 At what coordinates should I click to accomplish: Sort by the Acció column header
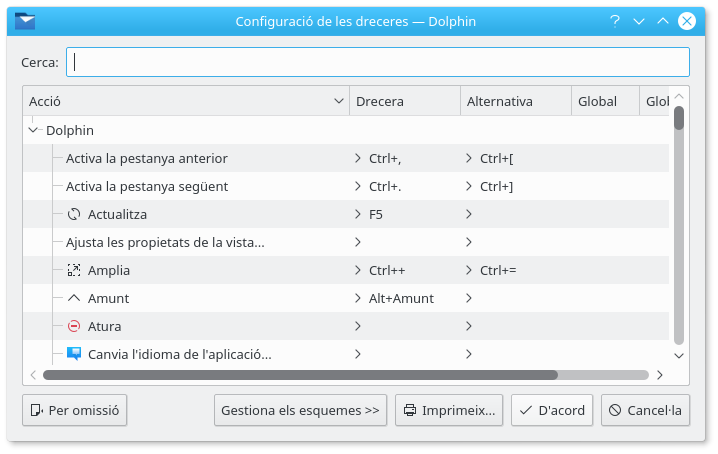point(185,101)
